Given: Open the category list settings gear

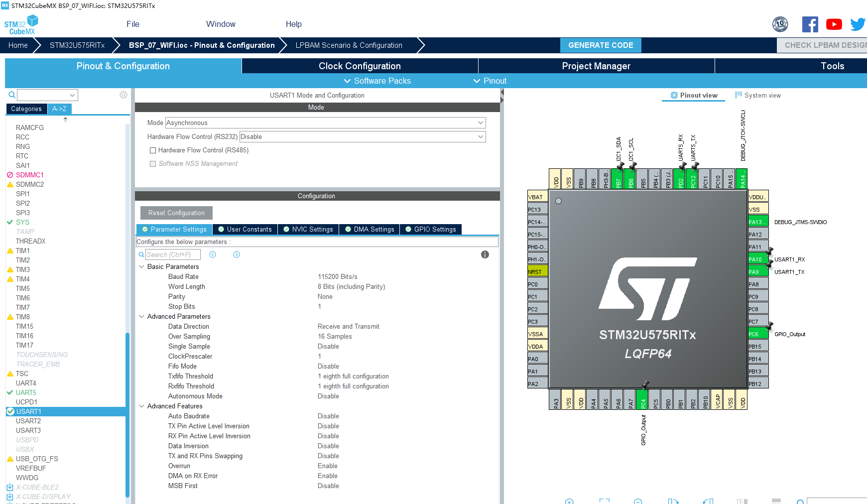Looking at the screenshot, I should click(124, 95).
